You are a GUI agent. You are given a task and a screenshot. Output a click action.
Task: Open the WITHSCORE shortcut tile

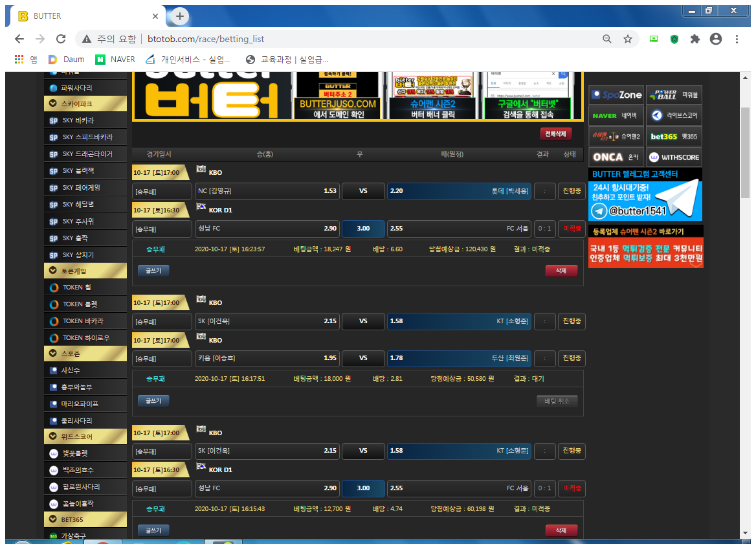point(674,157)
